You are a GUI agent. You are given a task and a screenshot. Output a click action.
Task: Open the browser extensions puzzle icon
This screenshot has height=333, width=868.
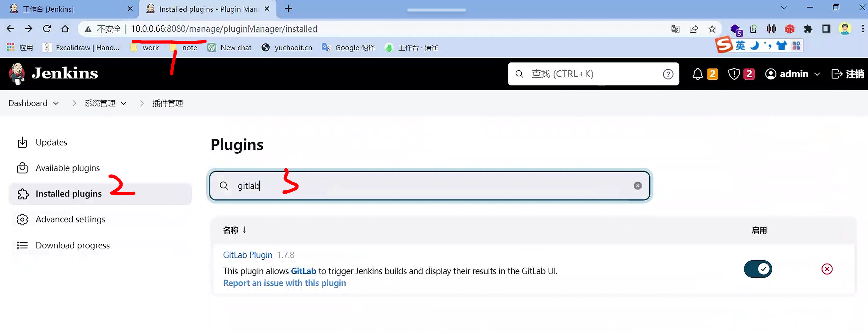808,29
